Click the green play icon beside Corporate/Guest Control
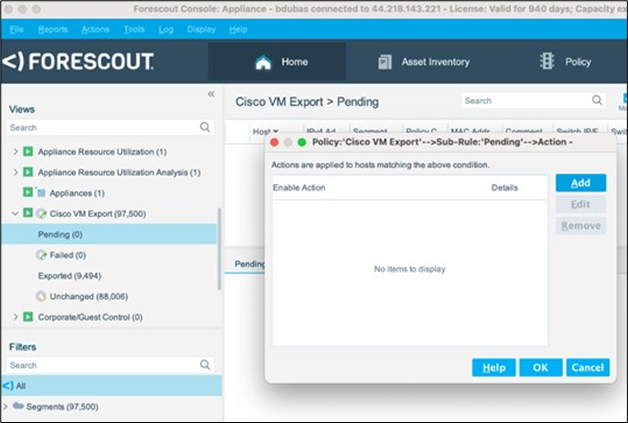 [x=28, y=317]
